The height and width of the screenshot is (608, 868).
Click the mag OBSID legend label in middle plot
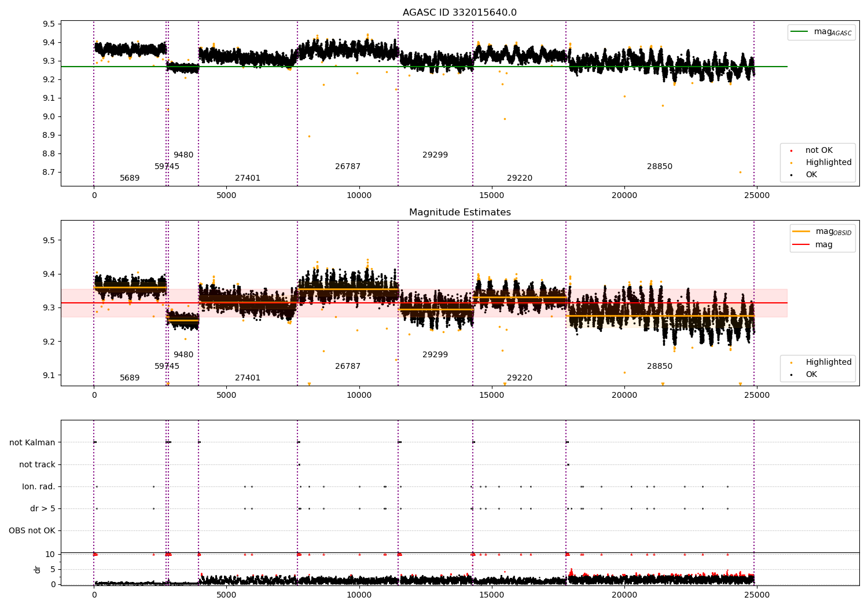[x=833, y=232]
